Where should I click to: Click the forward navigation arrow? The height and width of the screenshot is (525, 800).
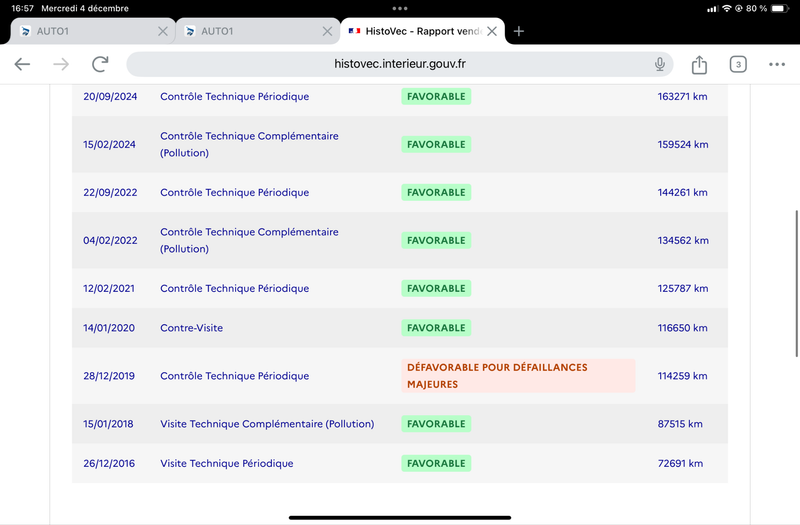click(61, 64)
